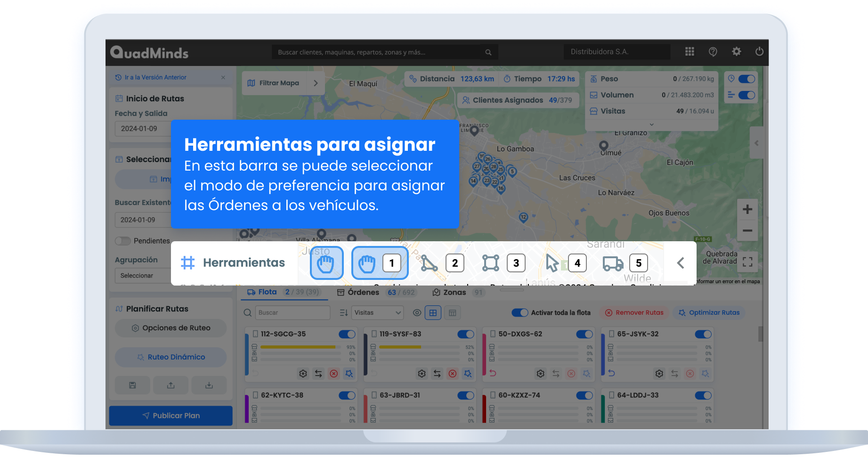This screenshot has width=868, height=458.
Task: Click the remove icon on vehicle 119-SYSF-83
Action: [453, 373]
